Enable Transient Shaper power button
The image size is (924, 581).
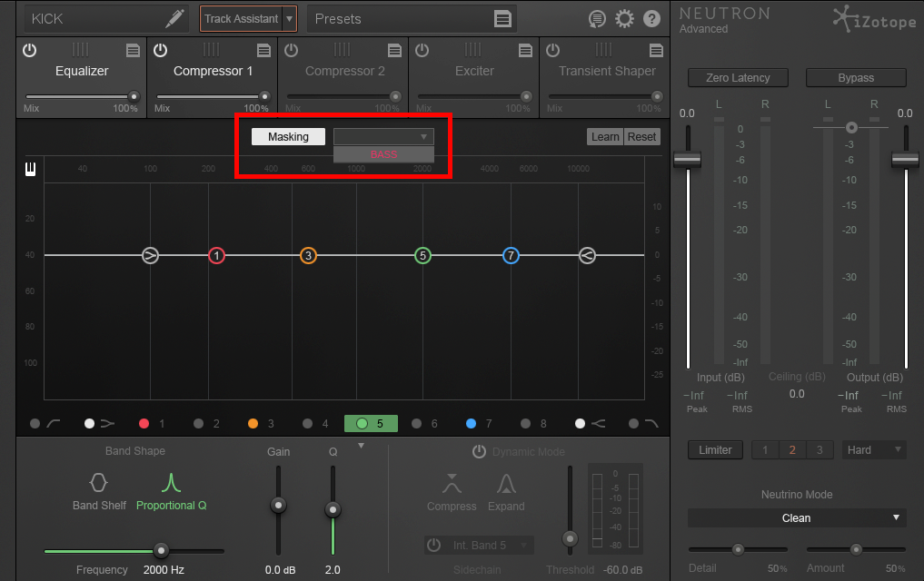(552, 51)
